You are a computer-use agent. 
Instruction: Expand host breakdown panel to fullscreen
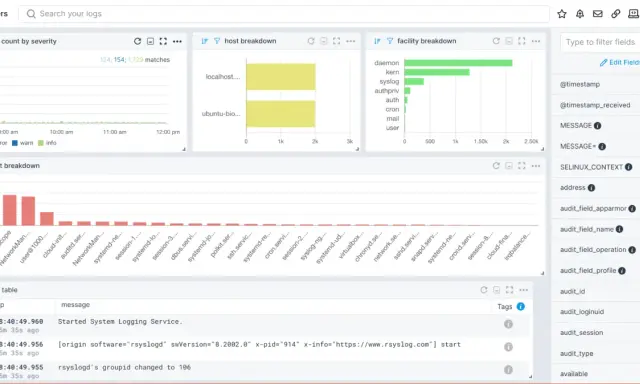point(336,41)
